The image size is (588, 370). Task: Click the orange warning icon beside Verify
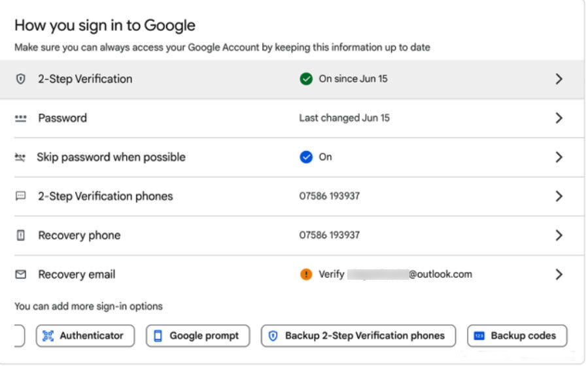tap(306, 275)
